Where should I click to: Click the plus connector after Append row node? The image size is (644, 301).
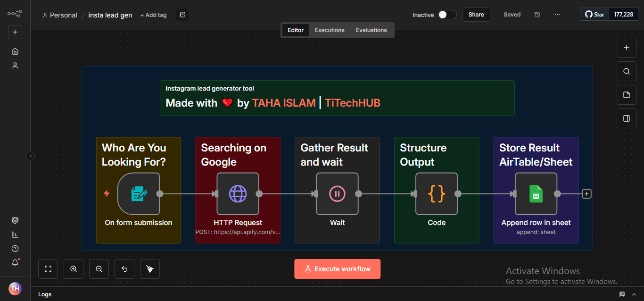coord(586,194)
